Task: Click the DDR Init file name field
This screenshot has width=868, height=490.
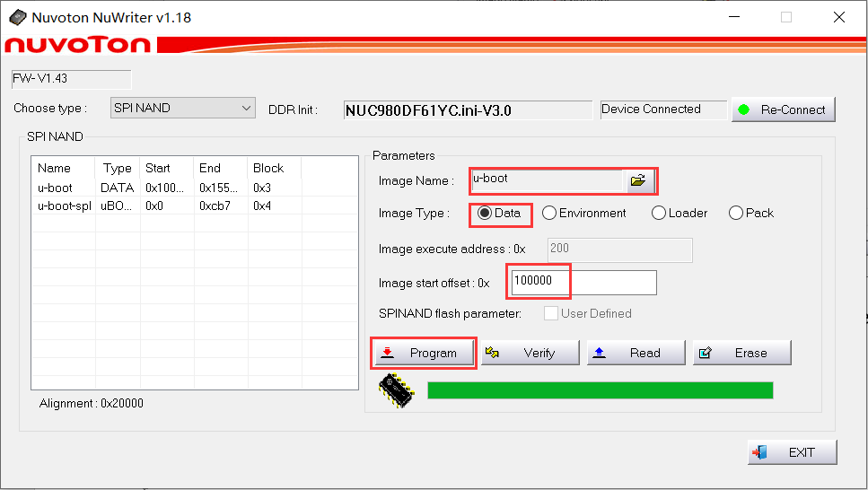Action: [468, 110]
